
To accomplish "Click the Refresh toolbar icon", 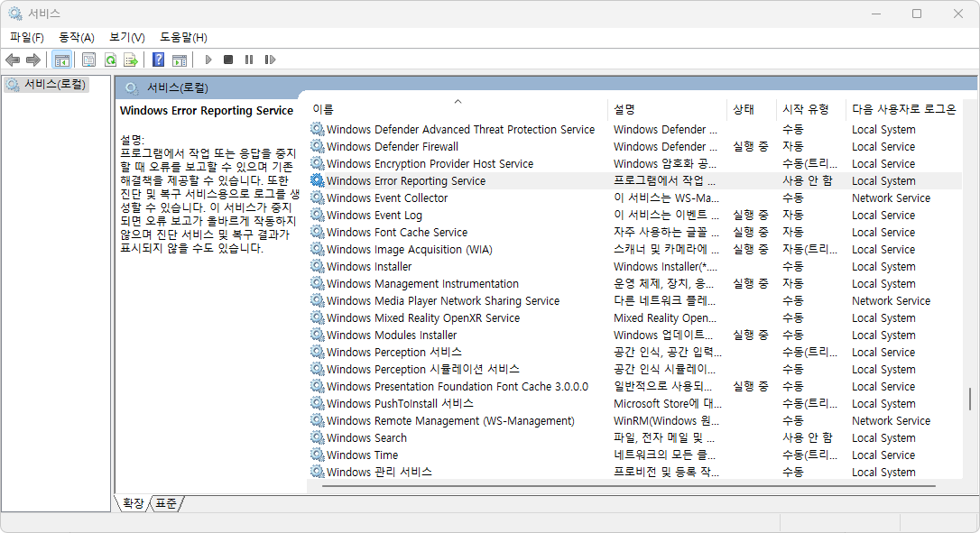I will tap(111, 60).
